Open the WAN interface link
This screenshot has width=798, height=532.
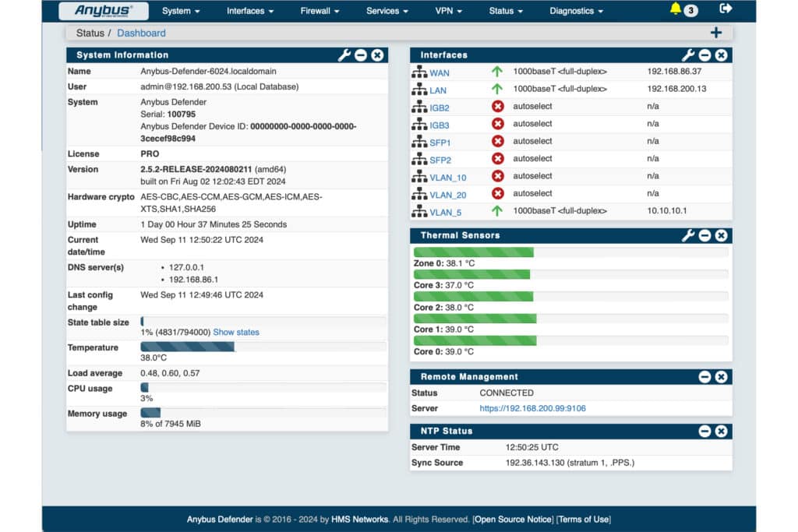(x=440, y=72)
